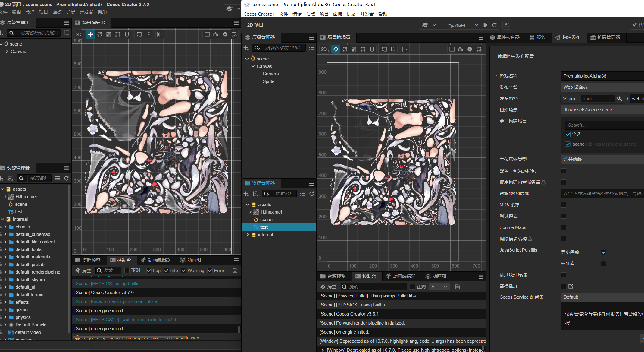
Task: Enable the MD5 缓存 checkbox
Action: click(x=564, y=205)
